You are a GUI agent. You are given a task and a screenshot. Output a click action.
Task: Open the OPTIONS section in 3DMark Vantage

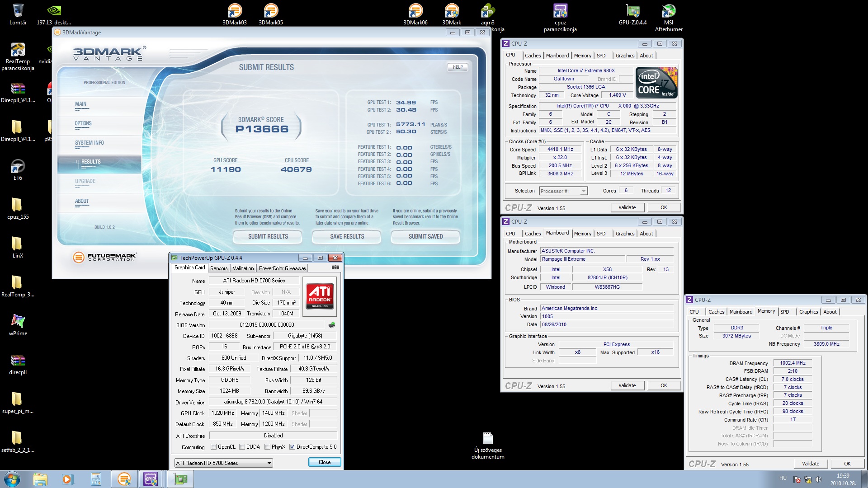click(83, 123)
